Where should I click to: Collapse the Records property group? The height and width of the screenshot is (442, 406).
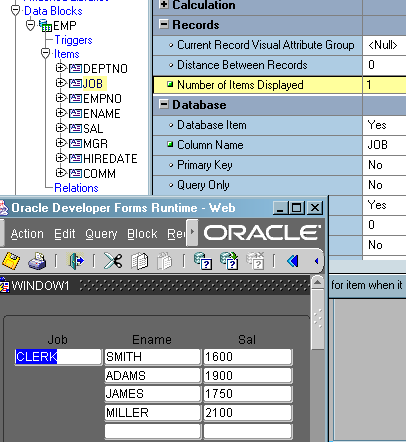[164, 24]
